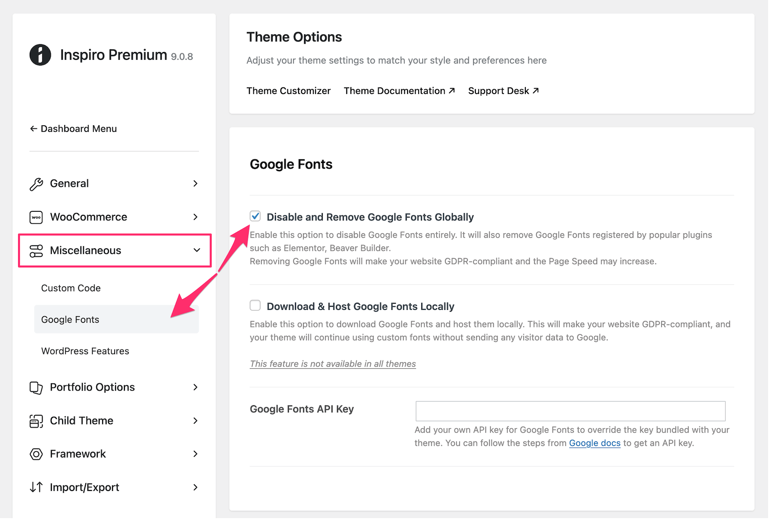Click the Framework hexagon icon
Screen dimensions: 782x532
click(36, 454)
